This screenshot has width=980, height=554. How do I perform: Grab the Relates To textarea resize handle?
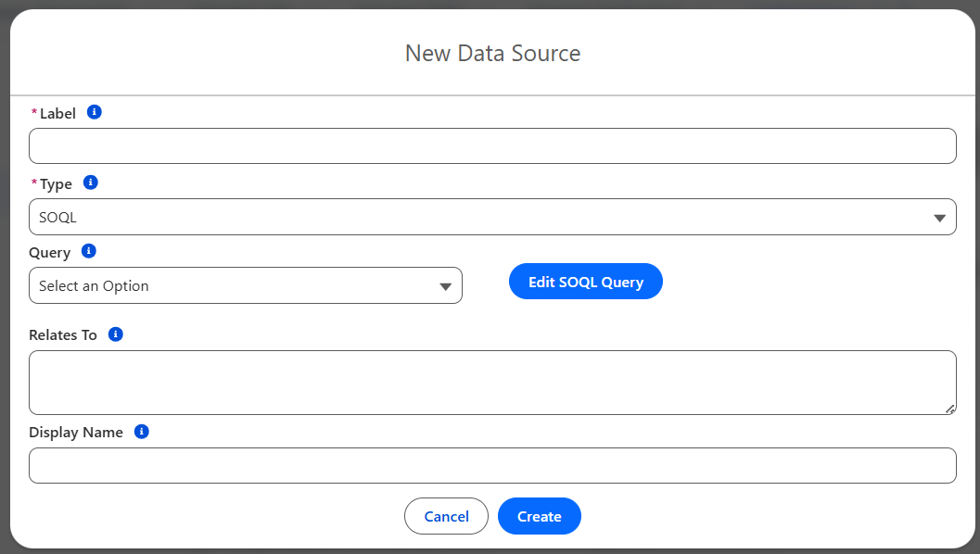(950, 409)
